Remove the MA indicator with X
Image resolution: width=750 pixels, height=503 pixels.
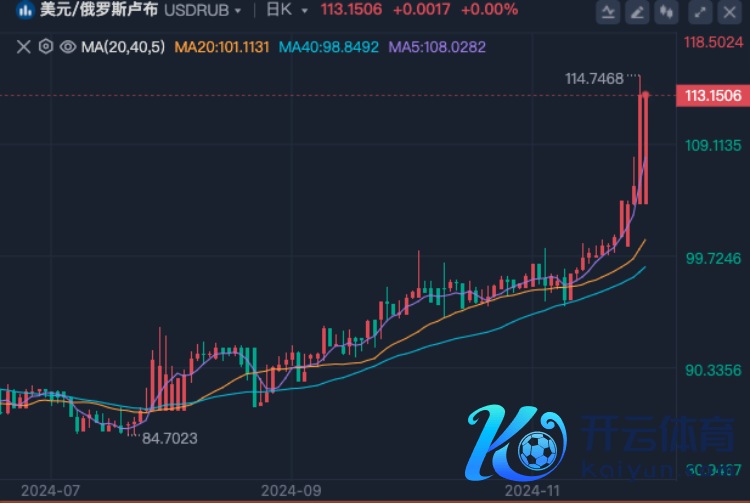[x=23, y=46]
